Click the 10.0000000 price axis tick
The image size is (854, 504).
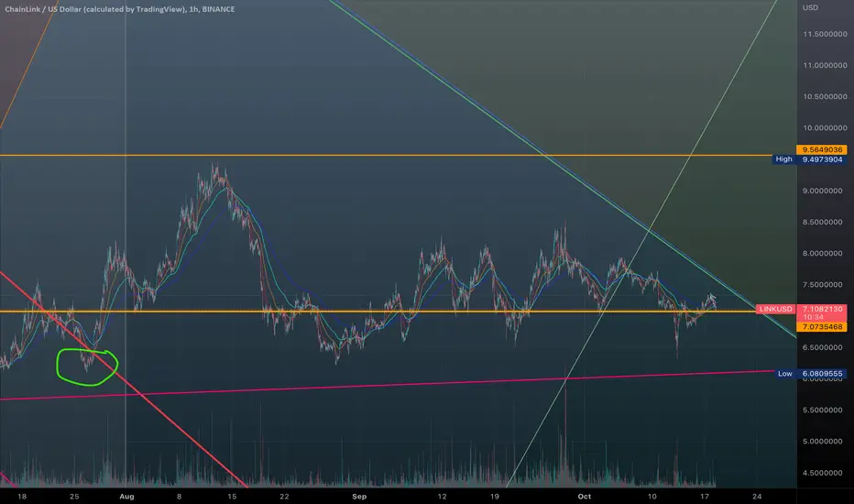(x=825, y=128)
